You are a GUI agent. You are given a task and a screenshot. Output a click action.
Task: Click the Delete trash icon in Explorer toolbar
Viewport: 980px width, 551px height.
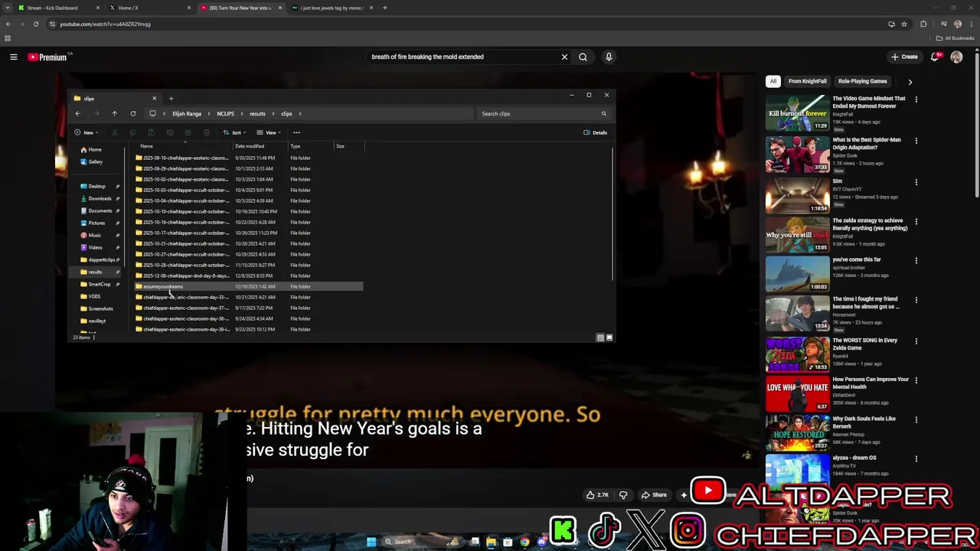207,132
